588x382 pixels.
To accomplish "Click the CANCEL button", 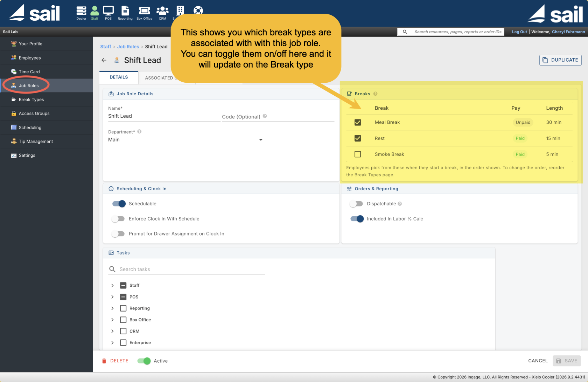I will tap(538, 361).
